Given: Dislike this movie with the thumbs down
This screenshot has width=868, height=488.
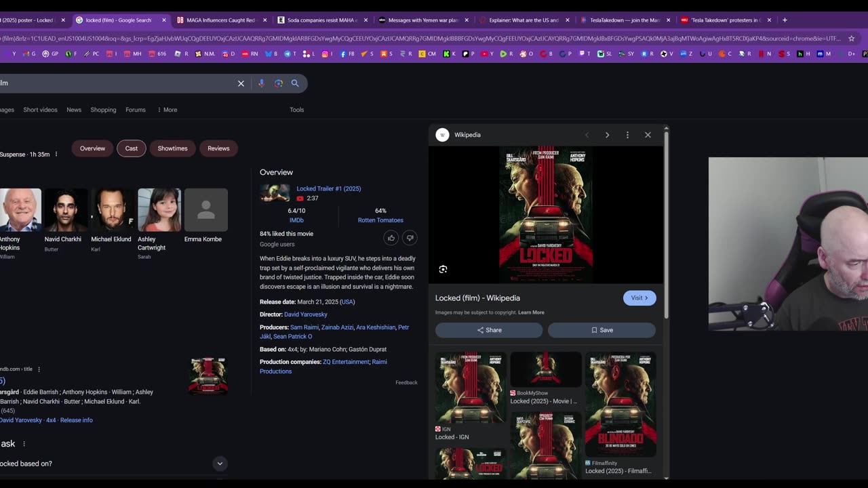Looking at the screenshot, I should click(409, 238).
